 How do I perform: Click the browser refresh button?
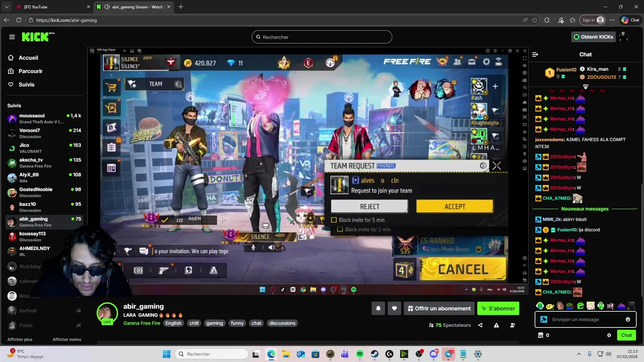point(19,20)
